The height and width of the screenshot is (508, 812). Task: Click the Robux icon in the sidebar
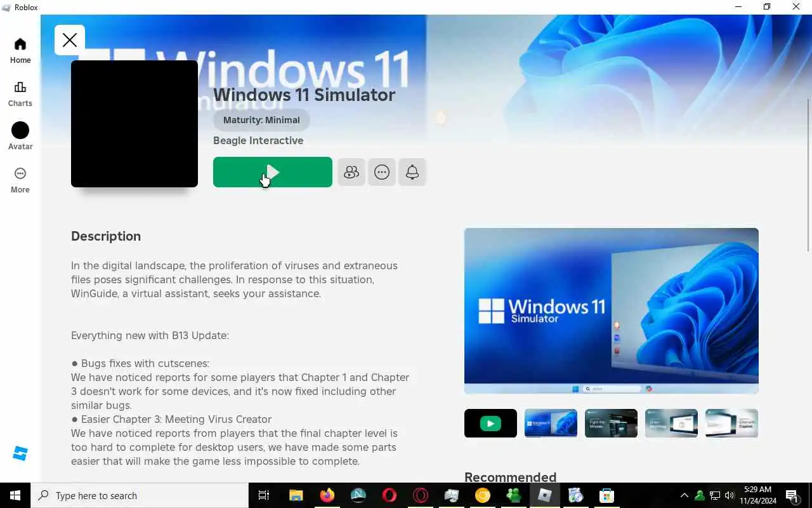[20, 453]
